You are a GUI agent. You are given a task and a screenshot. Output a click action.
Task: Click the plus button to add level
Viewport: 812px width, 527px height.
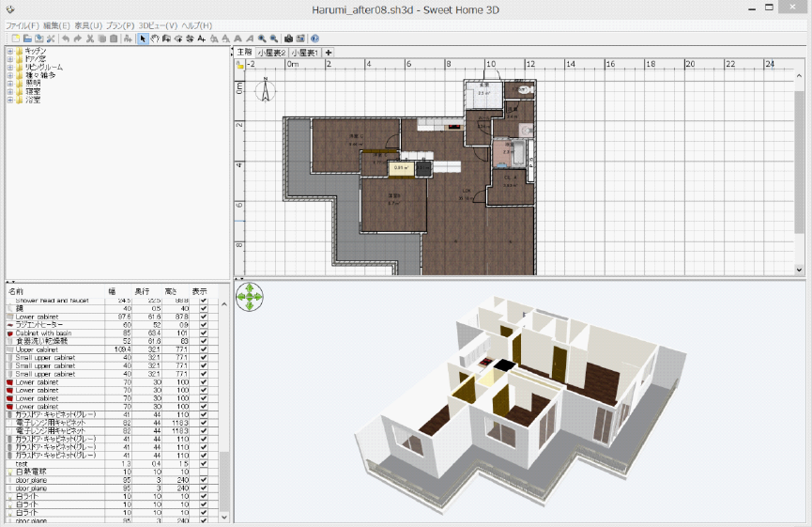click(329, 53)
